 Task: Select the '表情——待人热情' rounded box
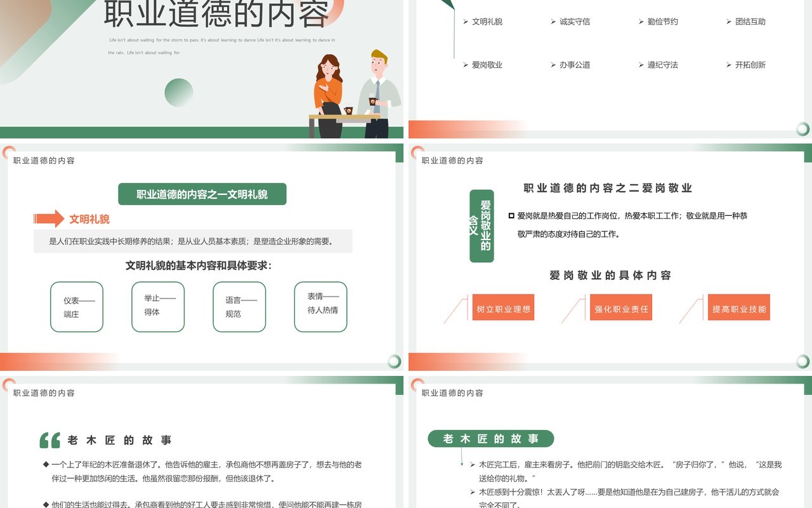point(321,307)
